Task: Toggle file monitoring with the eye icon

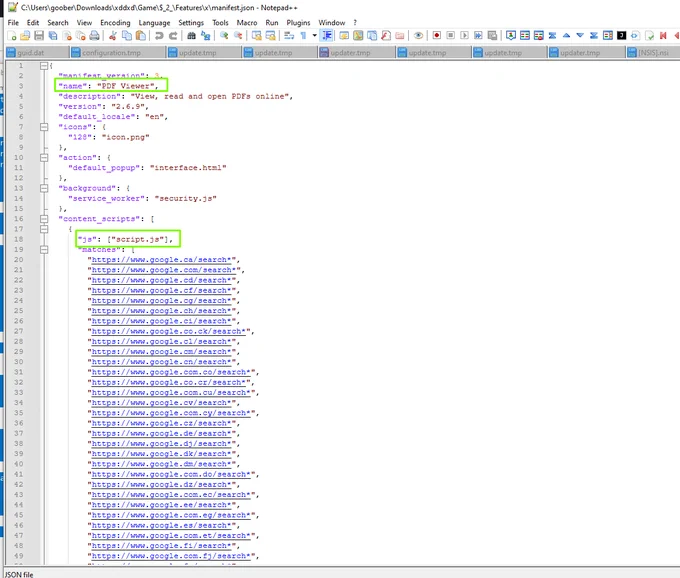Action: [x=418, y=36]
